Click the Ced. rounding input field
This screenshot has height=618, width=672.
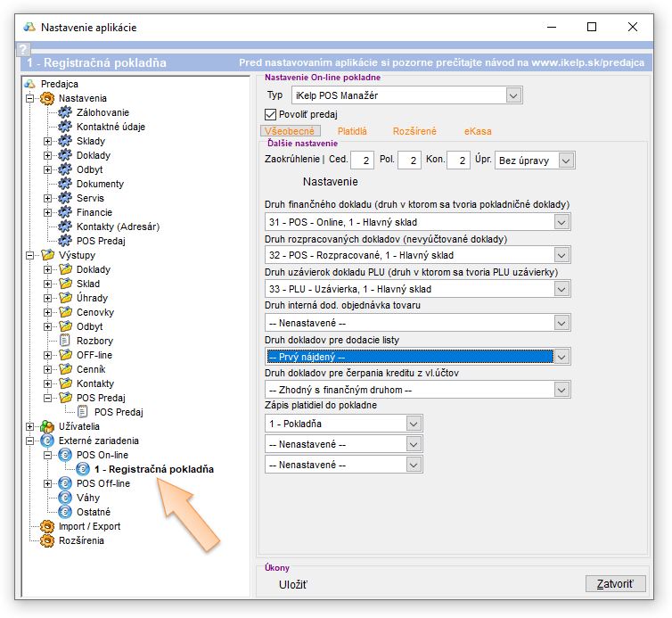click(362, 161)
